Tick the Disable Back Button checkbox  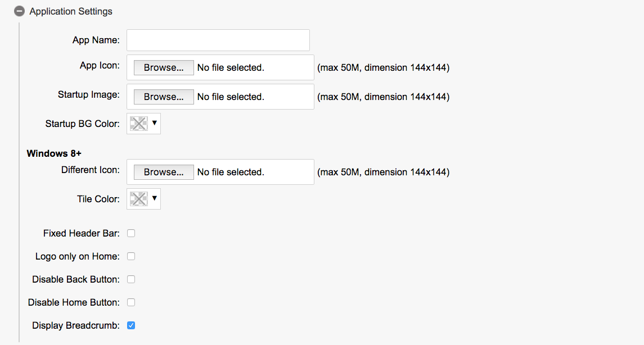click(131, 279)
